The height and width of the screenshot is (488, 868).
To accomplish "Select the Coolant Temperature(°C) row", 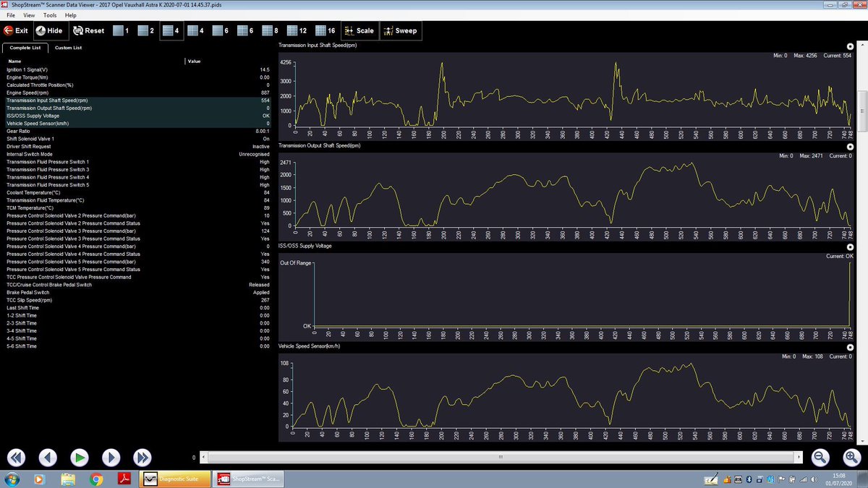I will pyautogui.click(x=137, y=193).
